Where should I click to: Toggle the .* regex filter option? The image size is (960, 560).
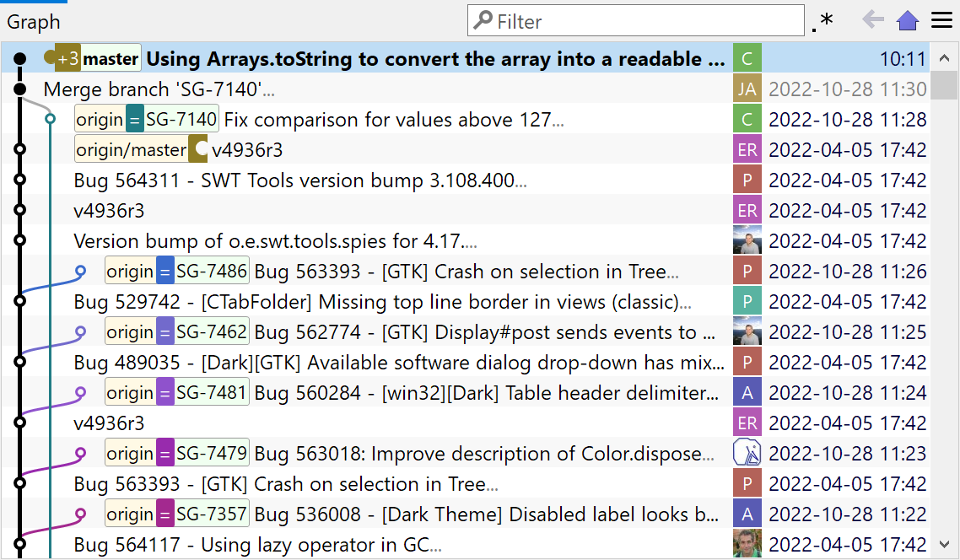[822, 20]
